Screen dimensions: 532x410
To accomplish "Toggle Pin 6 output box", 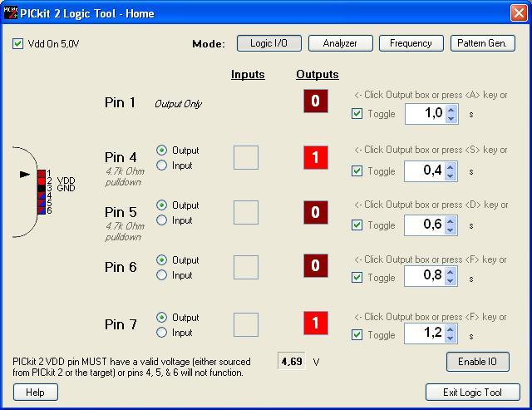I will tap(316, 266).
